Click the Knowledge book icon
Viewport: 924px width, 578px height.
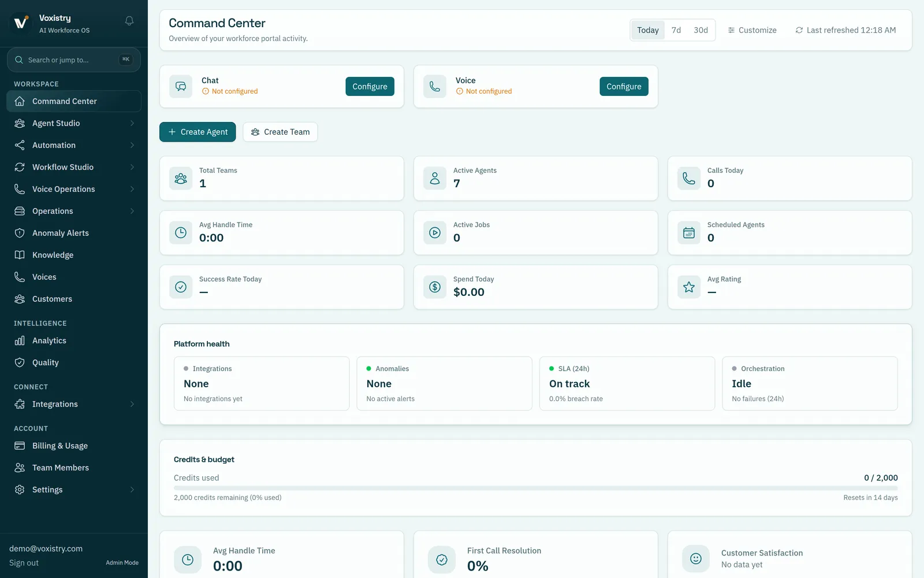tap(20, 255)
